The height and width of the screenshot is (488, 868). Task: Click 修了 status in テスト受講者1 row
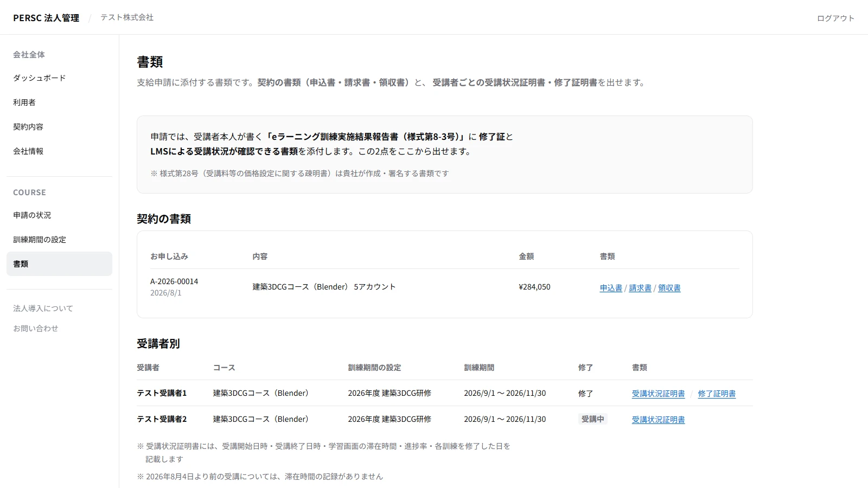(585, 394)
